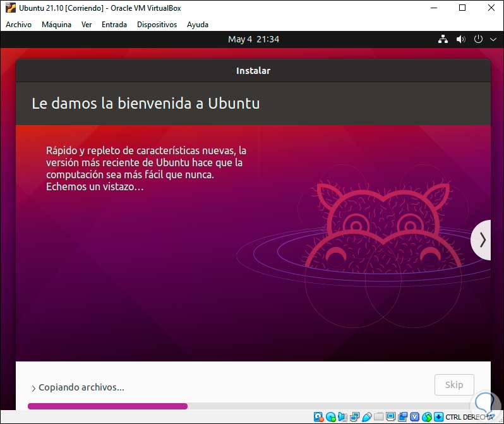This screenshot has height=424, width=504.
Task: Click the Skip button
Action: coord(454,384)
